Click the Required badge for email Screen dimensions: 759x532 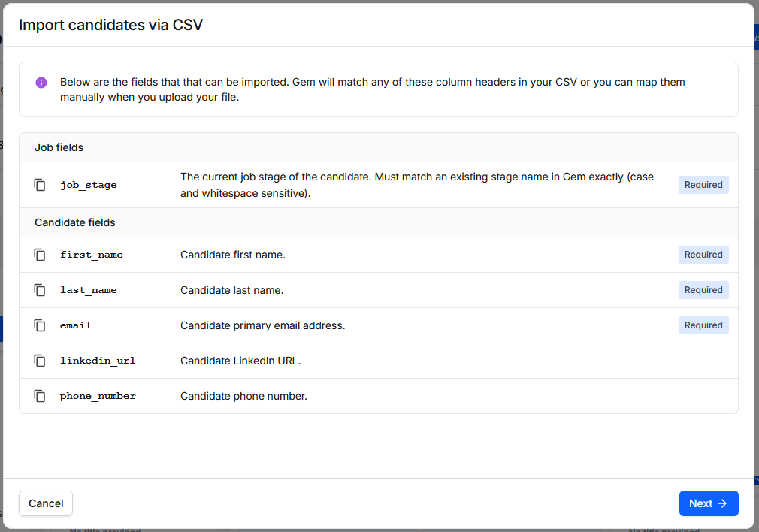pos(703,325)
